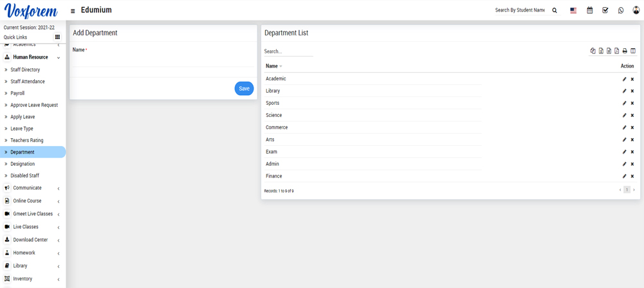
Task: Open Staff Directory in sidebar
Action: (25, 70)
